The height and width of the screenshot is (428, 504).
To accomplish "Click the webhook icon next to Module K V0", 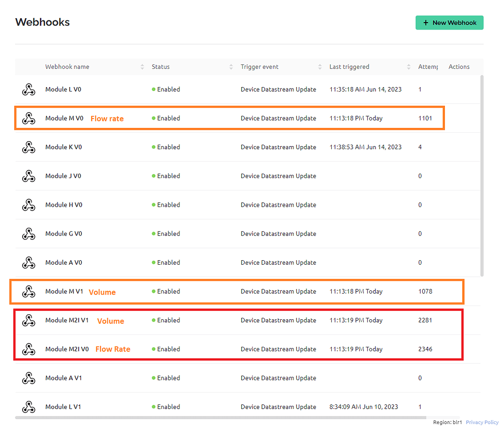I will (x=29, y=147).
